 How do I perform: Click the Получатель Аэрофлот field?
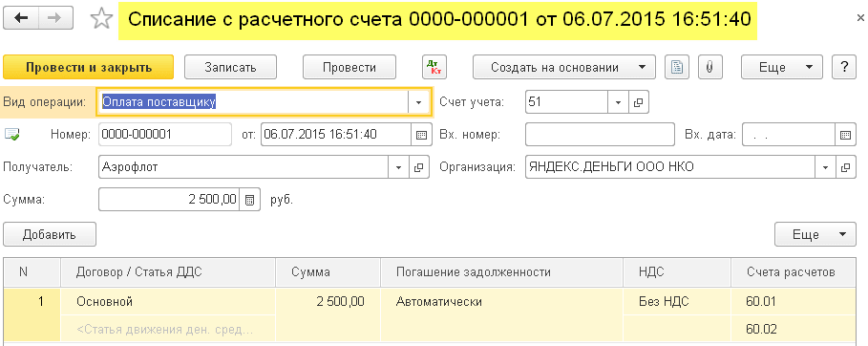(x=243, y=167)
